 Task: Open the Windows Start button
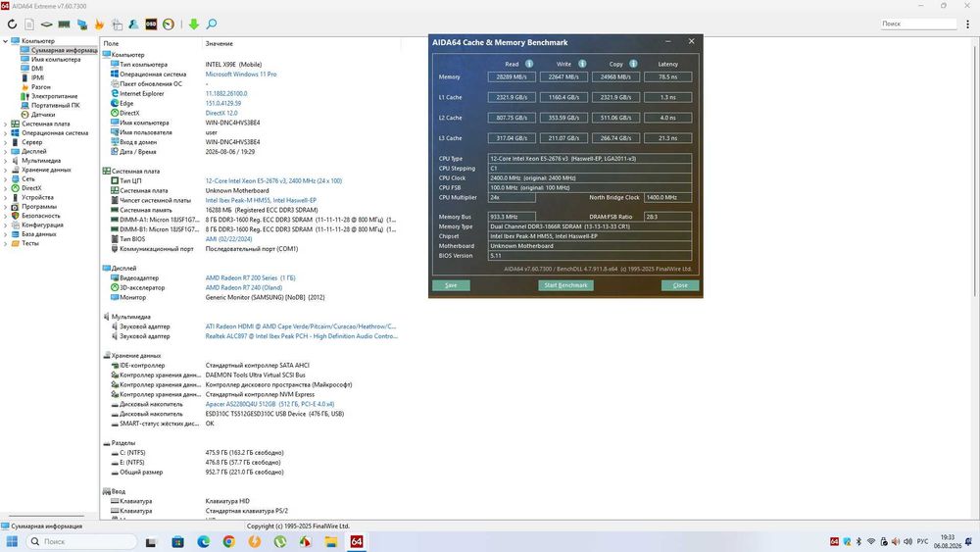pos(12,541)
